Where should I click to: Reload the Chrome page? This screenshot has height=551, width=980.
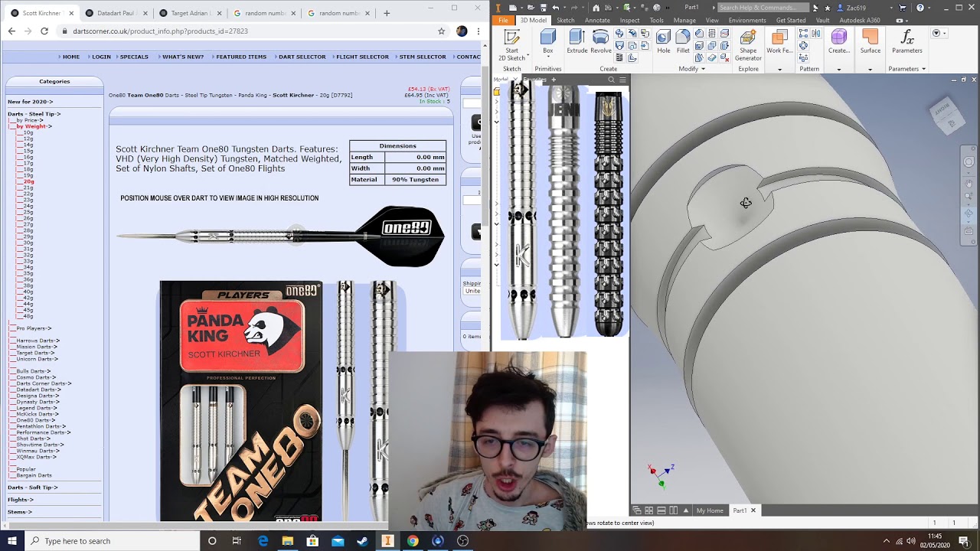pyautogui.click(x=44, y=31)
